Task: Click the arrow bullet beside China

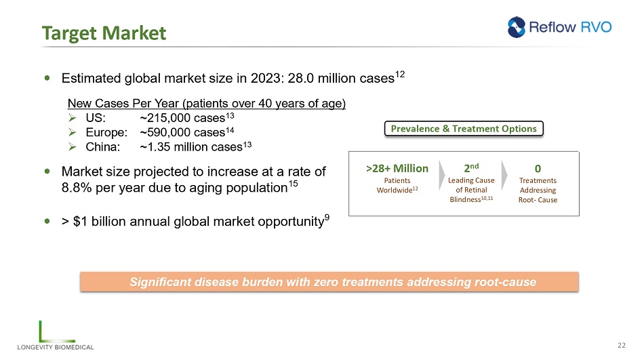Action: coord(73,146)
